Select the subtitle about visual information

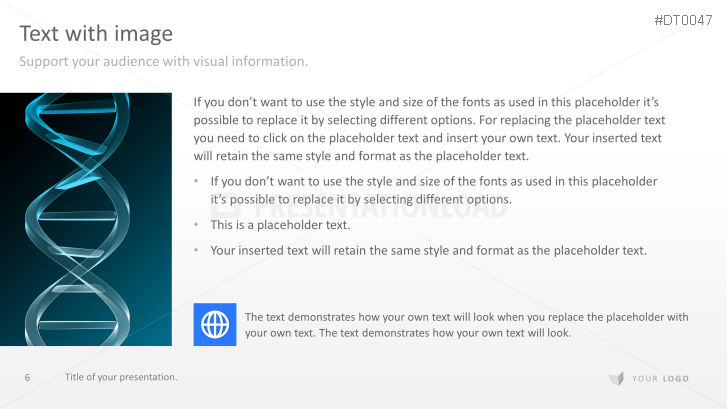pyautogui.click(x=164, y=62)
